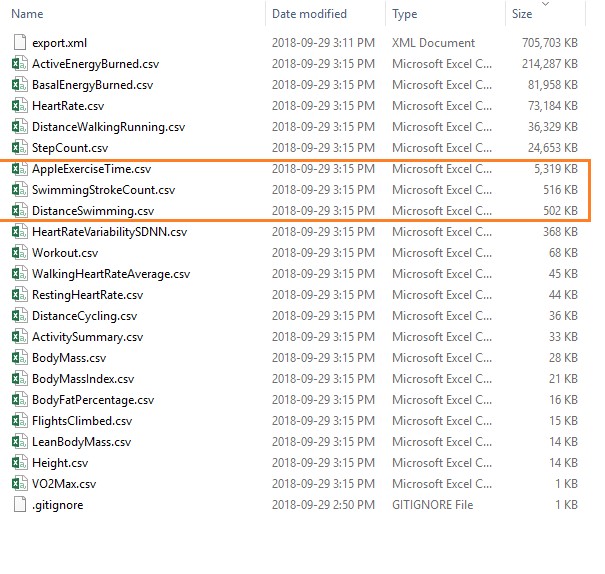Viewport: 605px width, 574px height.
Task: Click the Excel icon beside HeartRate.csv
Action: pos(20,105)
